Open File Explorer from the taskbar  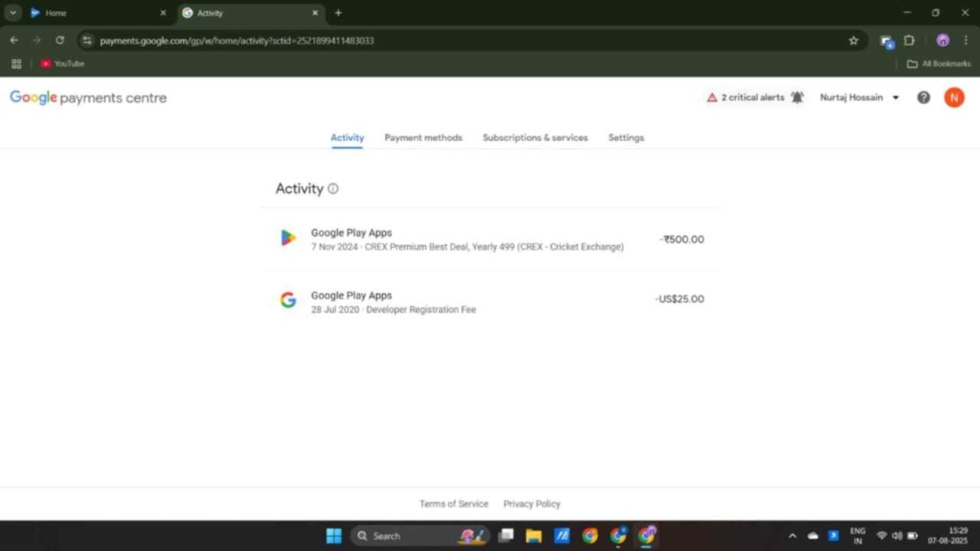pyautogui.click(x=534, y=536)
